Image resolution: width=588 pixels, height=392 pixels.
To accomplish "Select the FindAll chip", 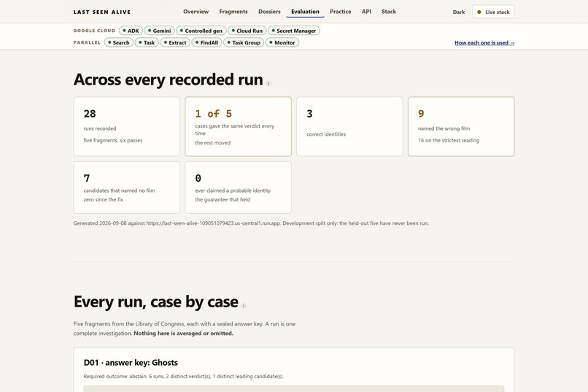I will tap(206, 42).
